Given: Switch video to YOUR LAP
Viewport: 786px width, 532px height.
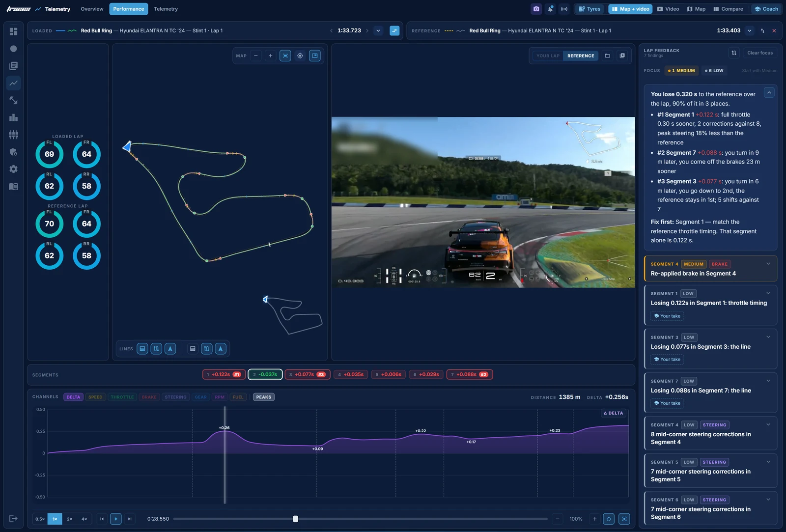Looking at the screenshot, I should (548, 56).
